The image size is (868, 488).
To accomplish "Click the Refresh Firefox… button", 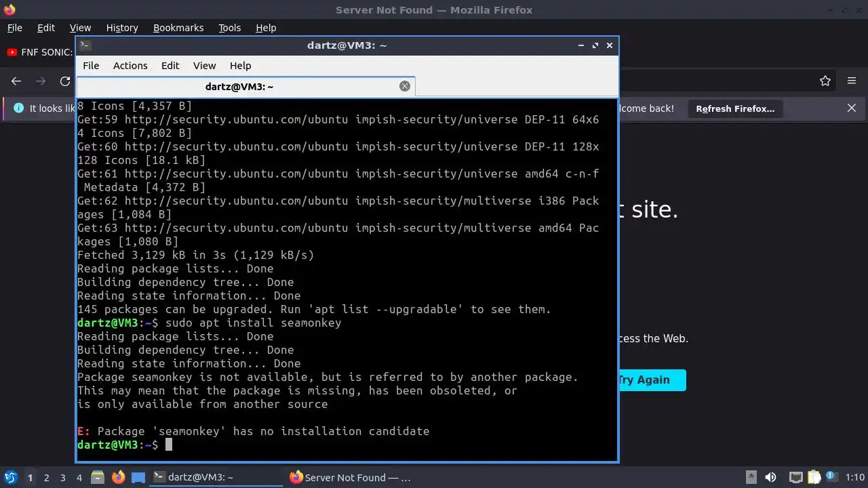I will (x=735, y=108).
